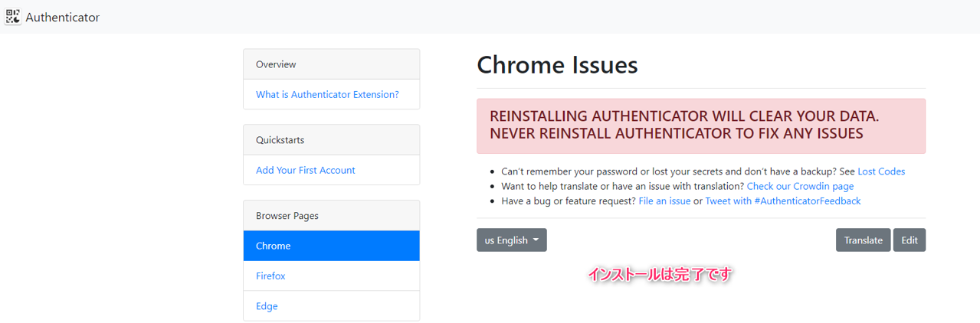Screen dimensions: 980x323
Task: Click the File an issue link
Action: [x=664, y=201]
